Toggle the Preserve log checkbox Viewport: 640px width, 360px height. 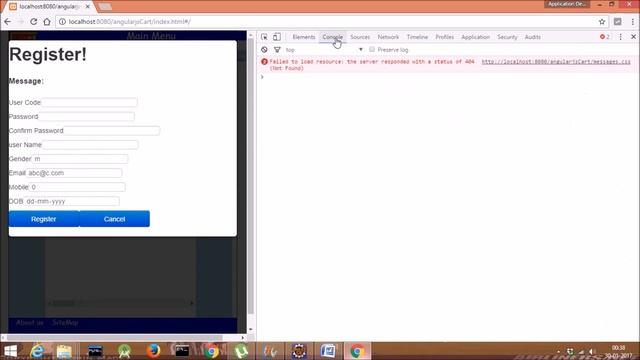[372, 49]
